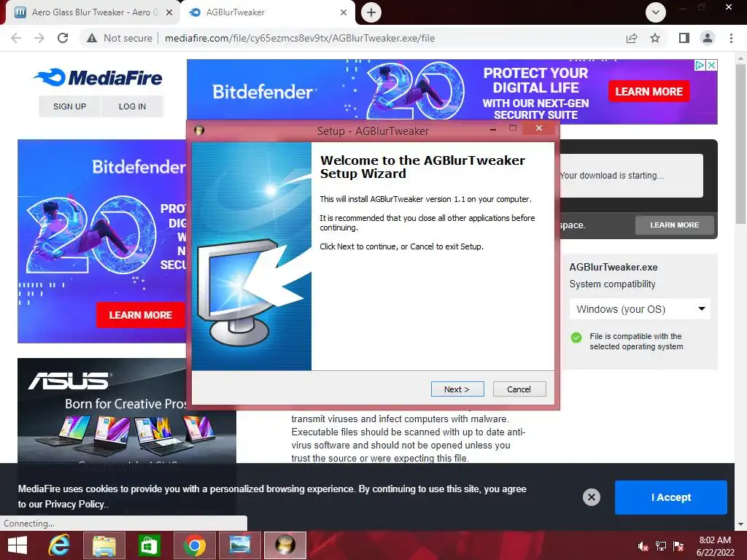
Task: Click the page vertical scrollbar
Action: coord(740,143)
